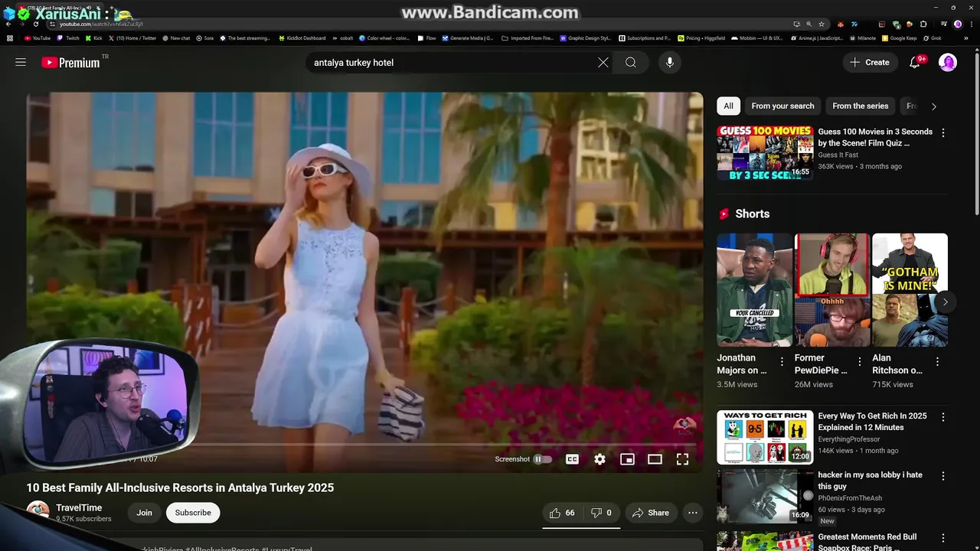This screenshot has width=980, height=551.
Task: Click the Shorts section logo icon
Action: (724, 214)
